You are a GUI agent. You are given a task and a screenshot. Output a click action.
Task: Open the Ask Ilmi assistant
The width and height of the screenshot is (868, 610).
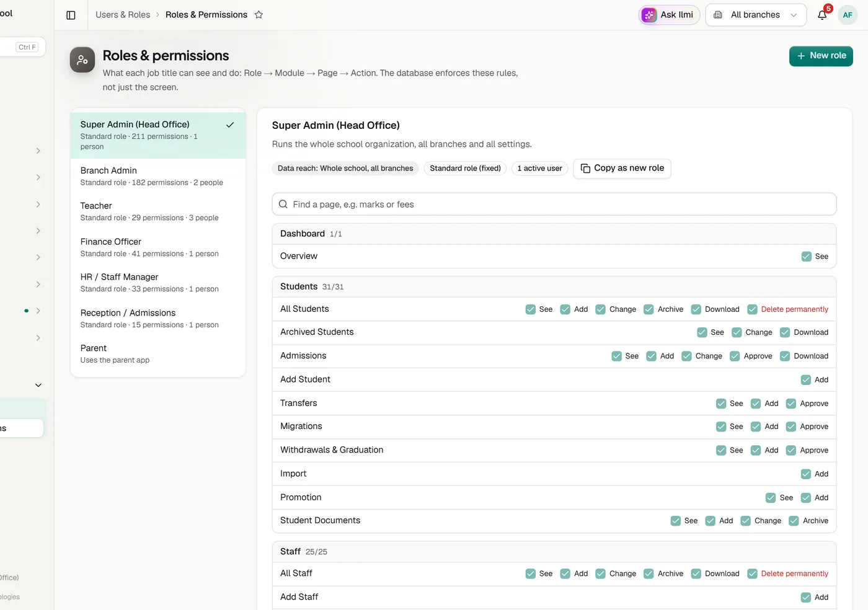[669, 15]
